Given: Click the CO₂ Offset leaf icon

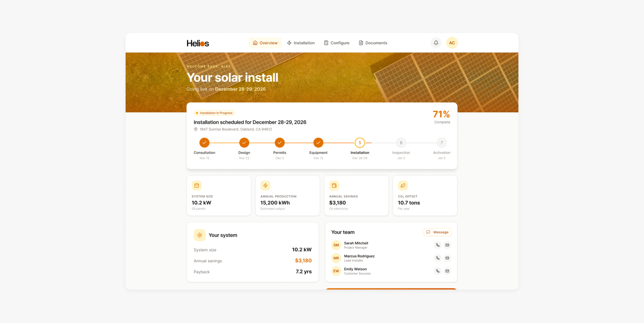Looking at the screenshot, I should click(x=403, y=186).
